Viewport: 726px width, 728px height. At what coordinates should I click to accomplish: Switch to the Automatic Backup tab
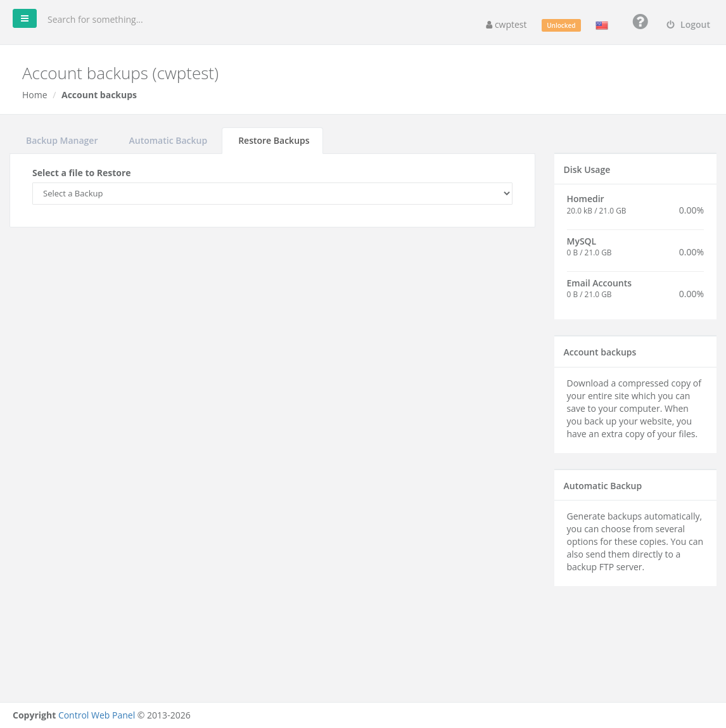click(168, 141)
